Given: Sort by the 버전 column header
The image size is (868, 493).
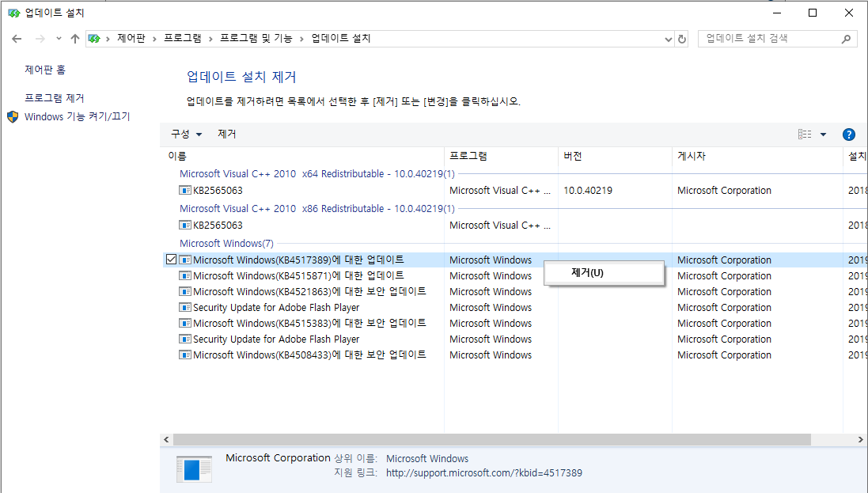Looking at the screenshot, I should (x=615, y=156).
